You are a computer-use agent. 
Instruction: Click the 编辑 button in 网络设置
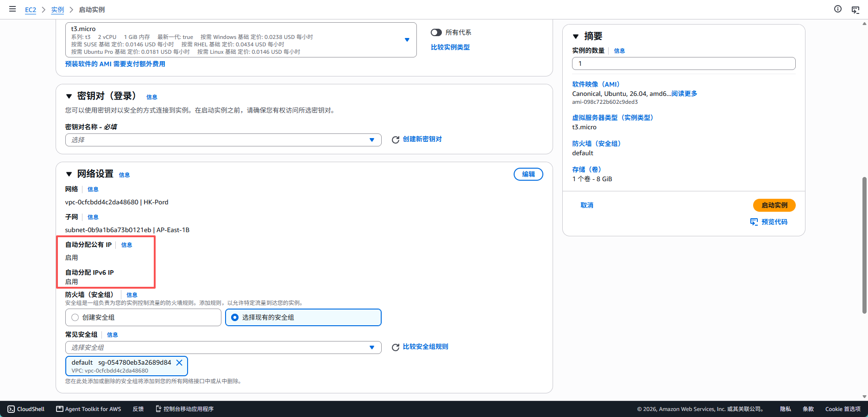click(x=528, y=174)
